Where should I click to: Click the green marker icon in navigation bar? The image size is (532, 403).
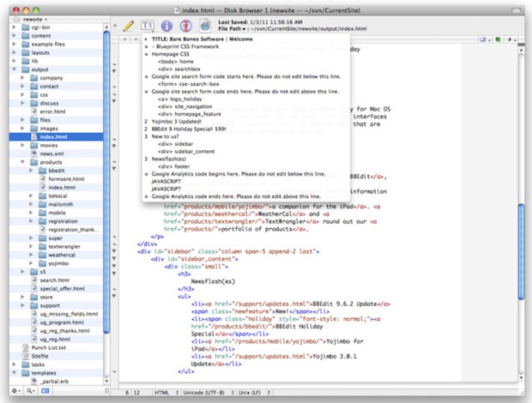[498, 39]
